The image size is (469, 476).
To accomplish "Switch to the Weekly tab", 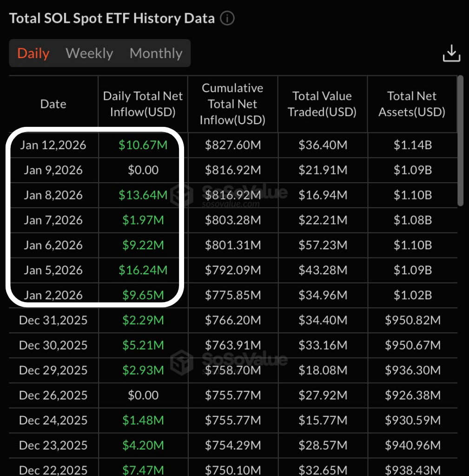I will coord(89,53).
